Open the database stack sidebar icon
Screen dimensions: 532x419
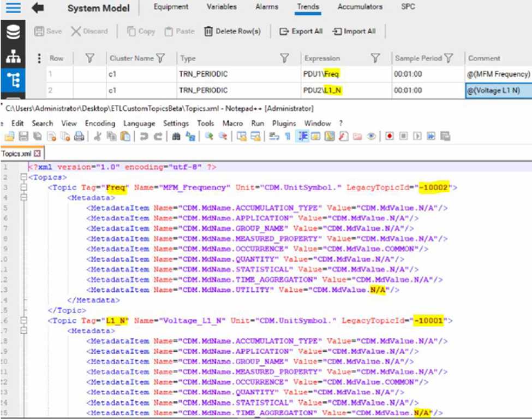pyautogui.click(x=13, y=32)
